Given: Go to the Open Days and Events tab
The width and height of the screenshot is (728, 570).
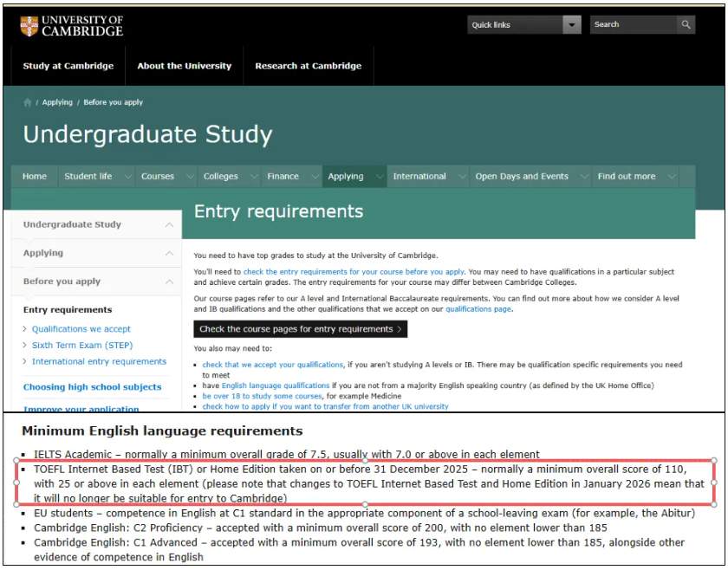Looking at the screenshot, I should [521, 177].
